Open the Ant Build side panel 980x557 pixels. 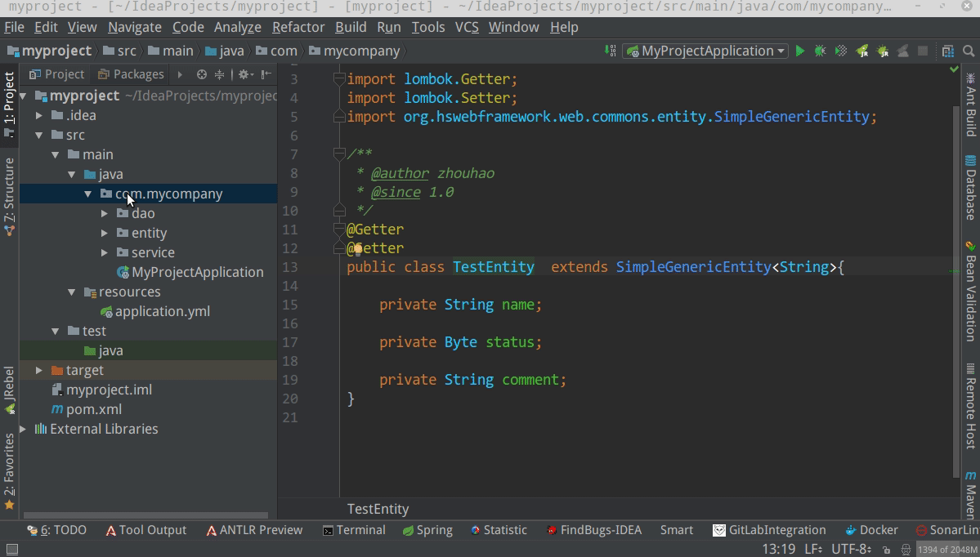coord(971,105)
